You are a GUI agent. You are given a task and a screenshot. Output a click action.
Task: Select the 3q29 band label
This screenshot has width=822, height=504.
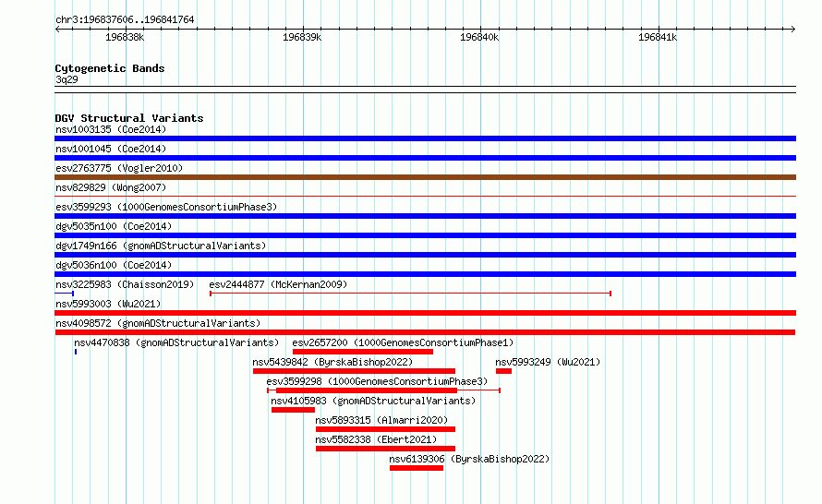(x=66, y=79)
